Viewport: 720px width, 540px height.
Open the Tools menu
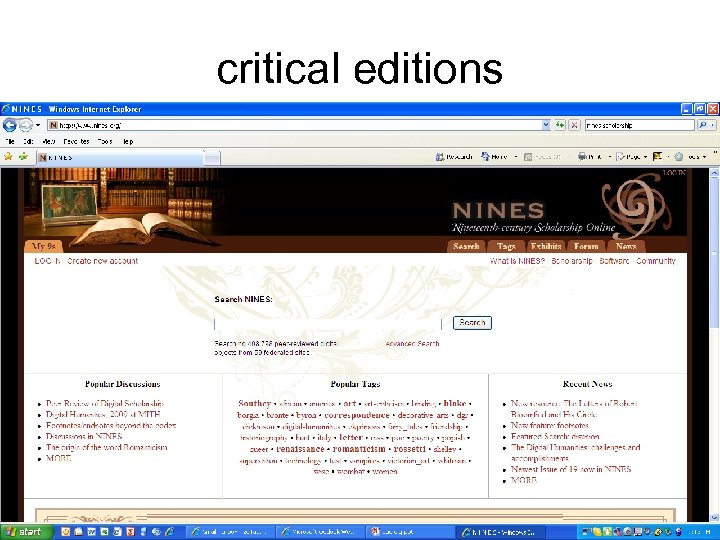coord(105,141)
